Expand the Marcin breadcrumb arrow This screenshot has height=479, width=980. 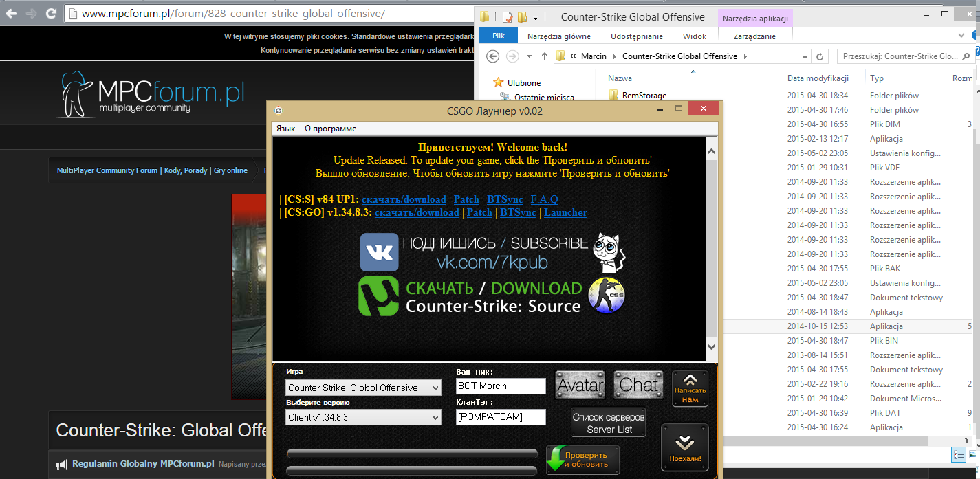tap(615, 56)
